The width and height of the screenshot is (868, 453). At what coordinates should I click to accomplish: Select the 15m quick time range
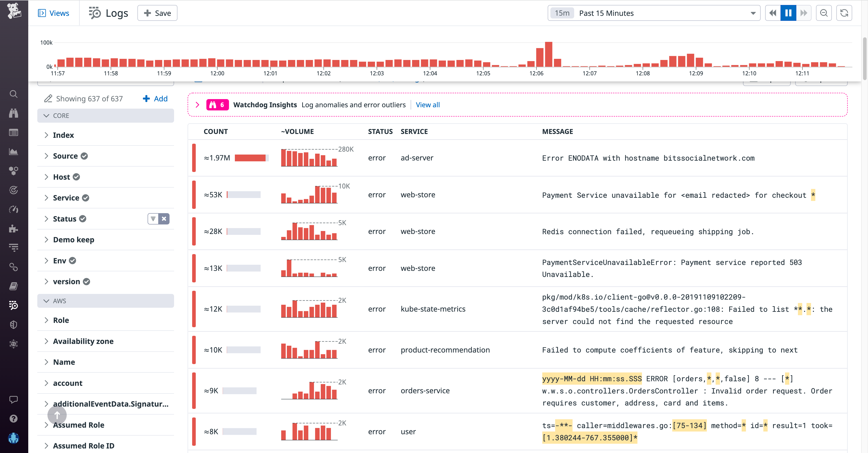562,13
